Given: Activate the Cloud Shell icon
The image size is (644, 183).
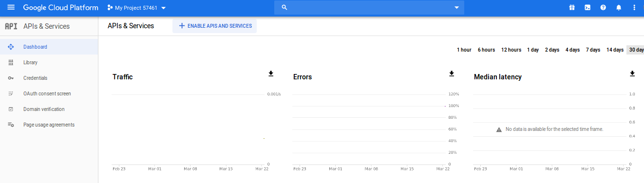Looking at the screenshot, I should click(587, 8).
